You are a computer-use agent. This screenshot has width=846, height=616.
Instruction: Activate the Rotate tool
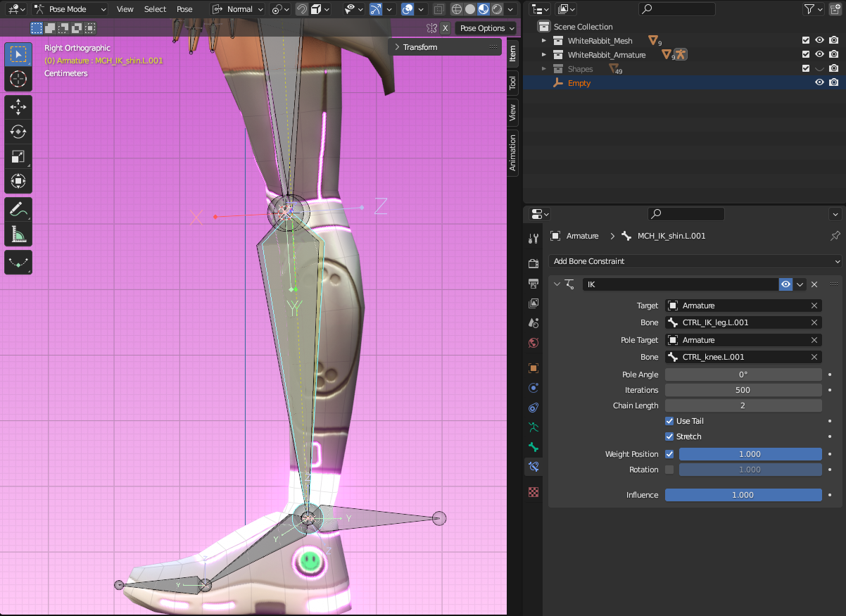(x=18, y=132)
